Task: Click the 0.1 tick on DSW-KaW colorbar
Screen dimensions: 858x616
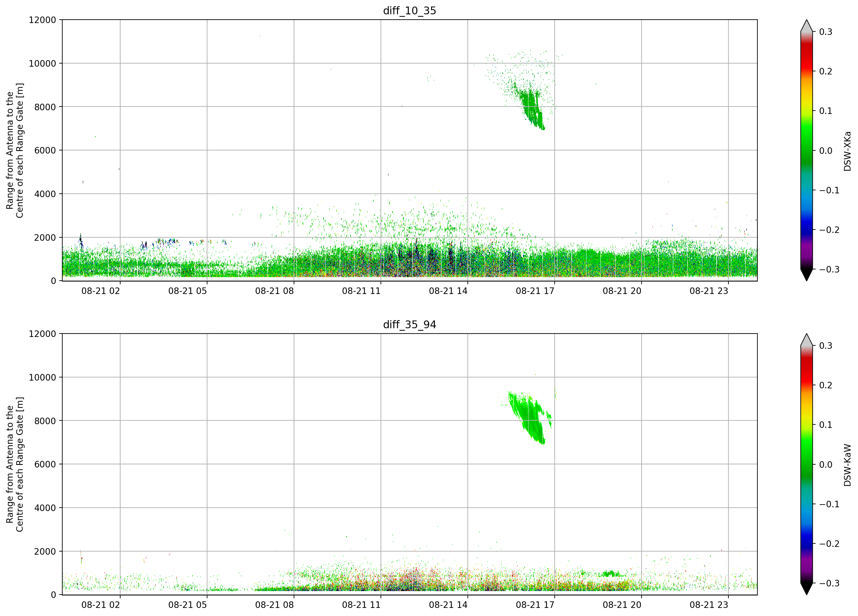Action: (826, 425)
